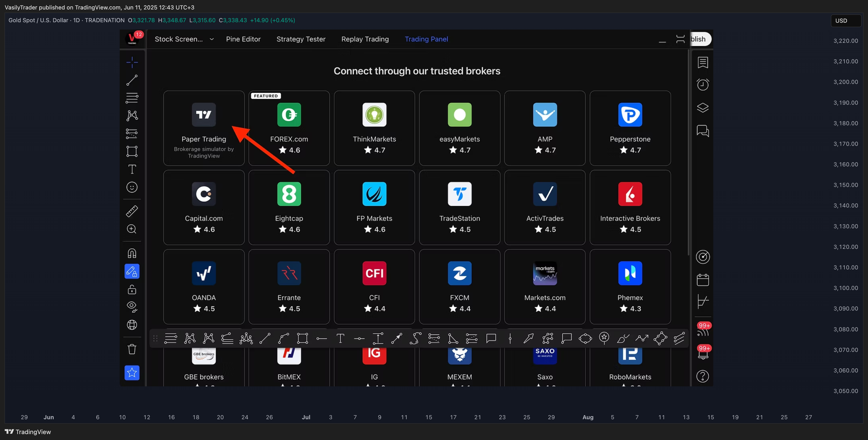Open the help question mark icon

pos(702,376)
